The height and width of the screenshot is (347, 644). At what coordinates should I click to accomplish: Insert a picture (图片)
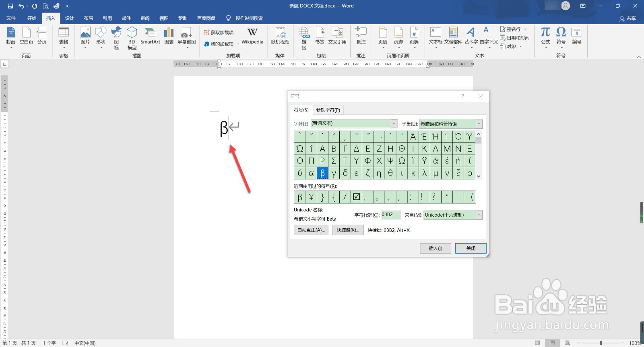coord(85,37)
